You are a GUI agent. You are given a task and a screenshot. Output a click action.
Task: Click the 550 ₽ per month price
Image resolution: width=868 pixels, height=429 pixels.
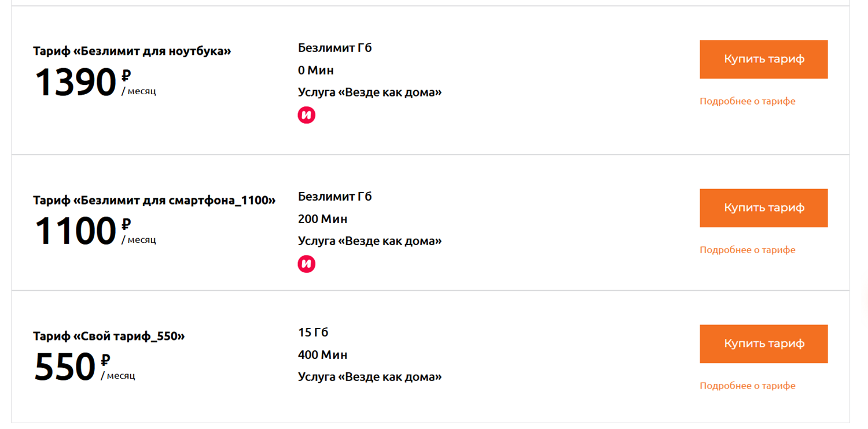tap(85, 366)
